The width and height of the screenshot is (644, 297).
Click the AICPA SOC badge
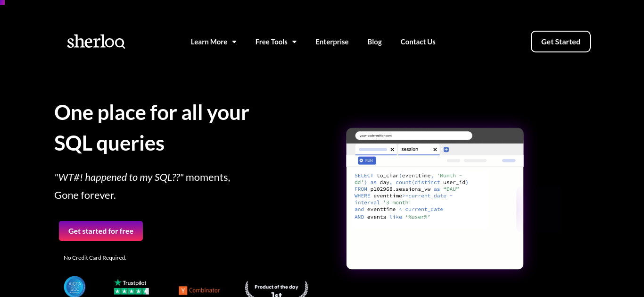[74, 287]
